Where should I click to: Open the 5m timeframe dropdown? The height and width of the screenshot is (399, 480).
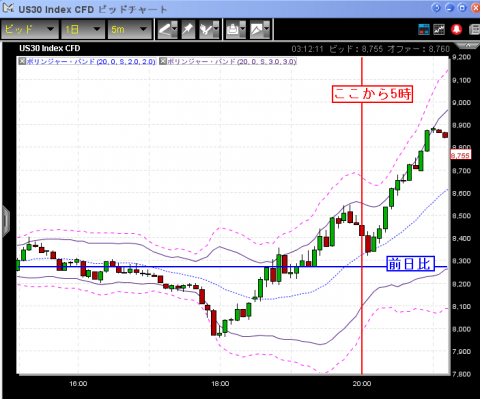[129, 29]
